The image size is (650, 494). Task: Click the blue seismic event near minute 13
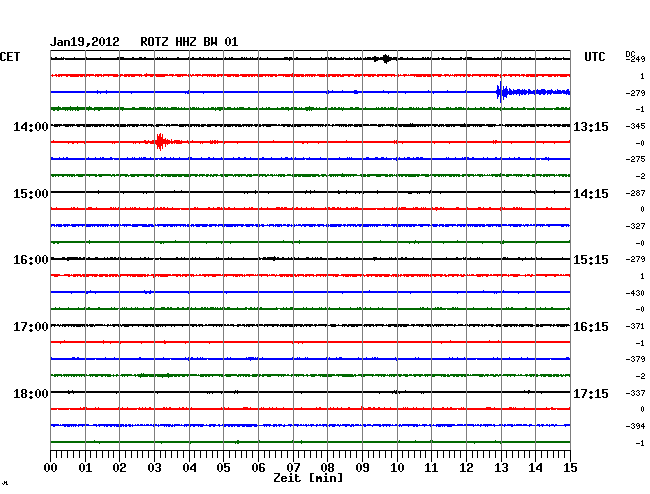(533, 92)
